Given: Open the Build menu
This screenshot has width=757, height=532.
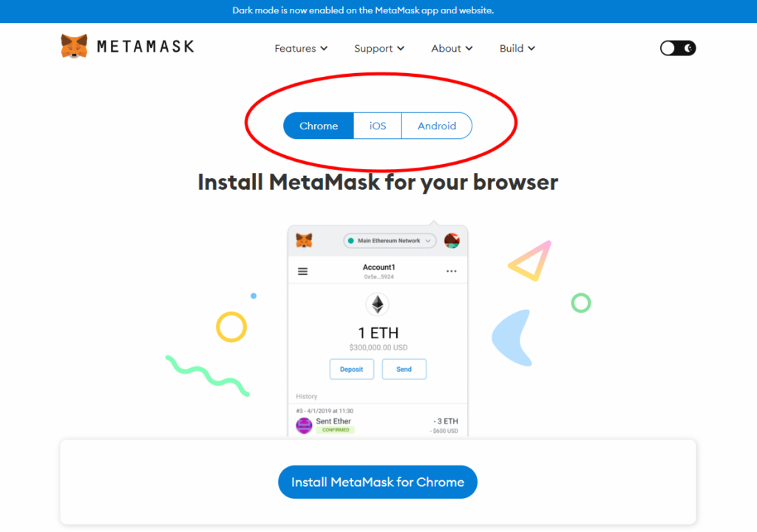Looking at the screenshot, I should [517, 48].
